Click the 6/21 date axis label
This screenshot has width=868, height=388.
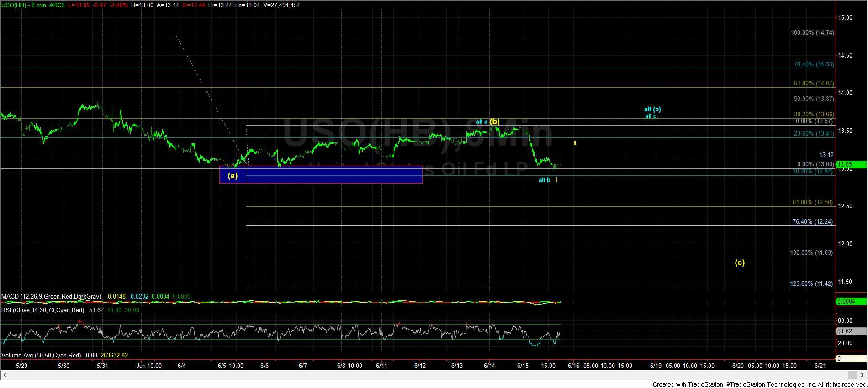click(820, 366)
